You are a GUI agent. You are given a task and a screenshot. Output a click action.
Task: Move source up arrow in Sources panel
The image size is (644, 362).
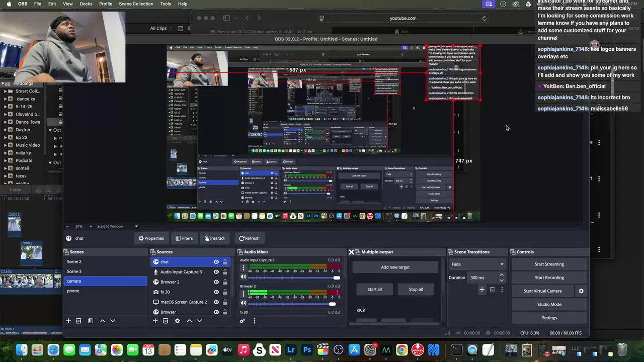[189, 321]
